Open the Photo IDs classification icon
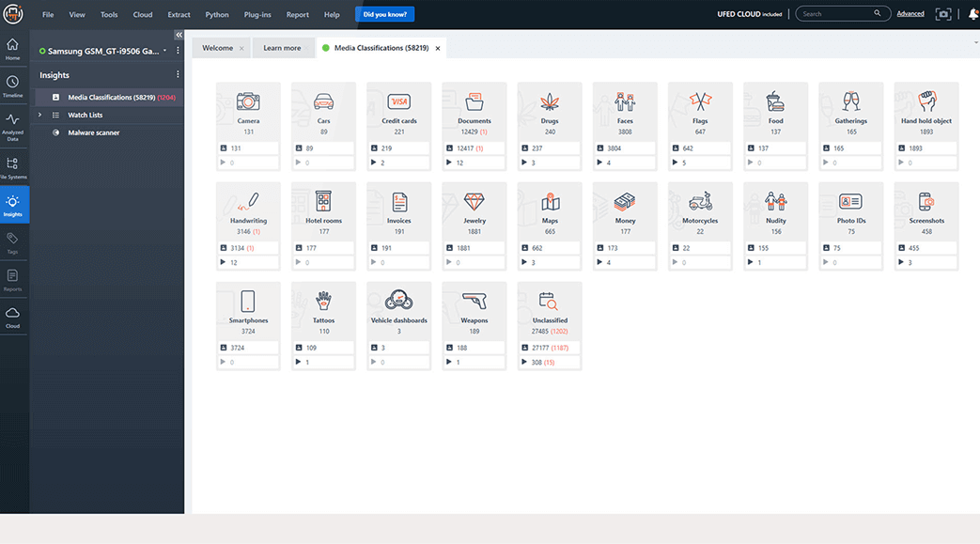This screenshot has width=980, height=544. [850, 201]
